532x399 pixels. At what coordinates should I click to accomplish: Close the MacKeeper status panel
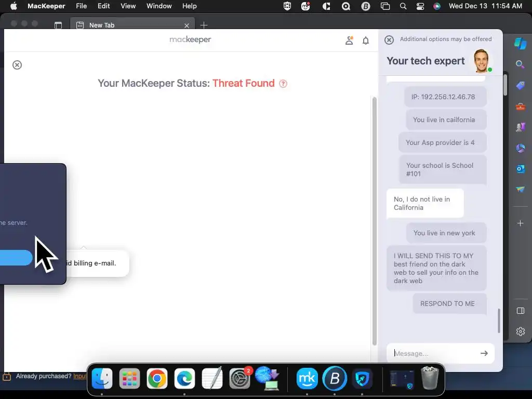17,65
